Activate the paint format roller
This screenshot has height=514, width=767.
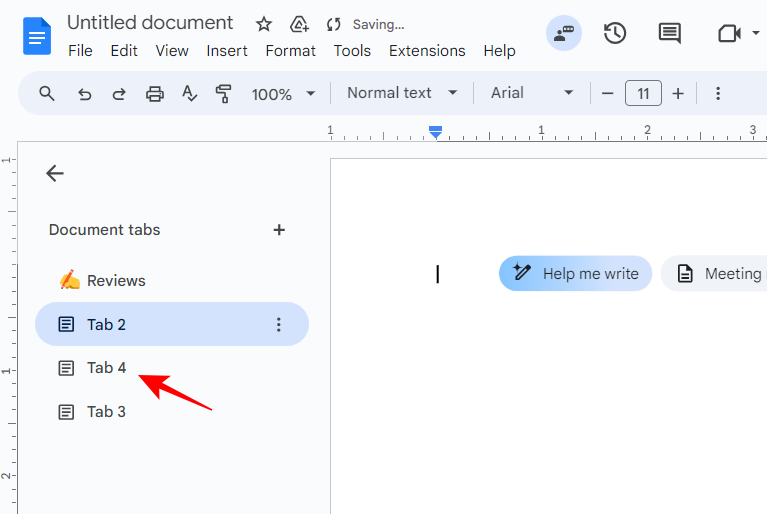pos(224,94)
